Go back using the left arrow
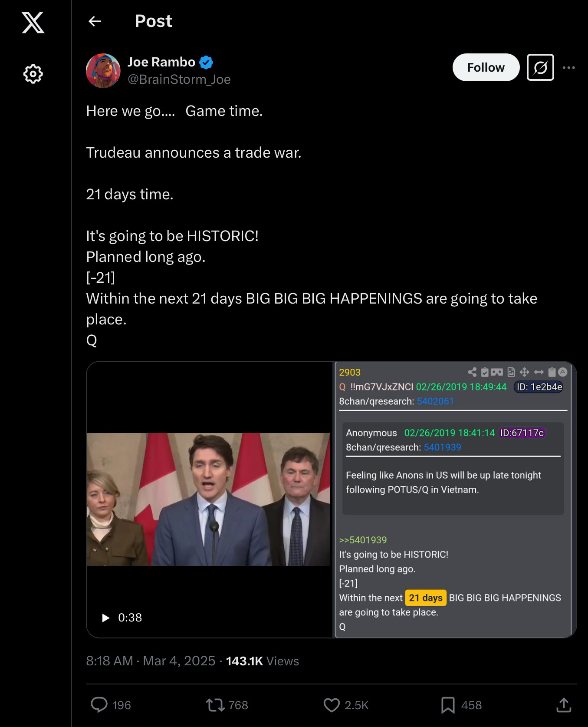The image size is (588, 727). [x=95, y=21]
